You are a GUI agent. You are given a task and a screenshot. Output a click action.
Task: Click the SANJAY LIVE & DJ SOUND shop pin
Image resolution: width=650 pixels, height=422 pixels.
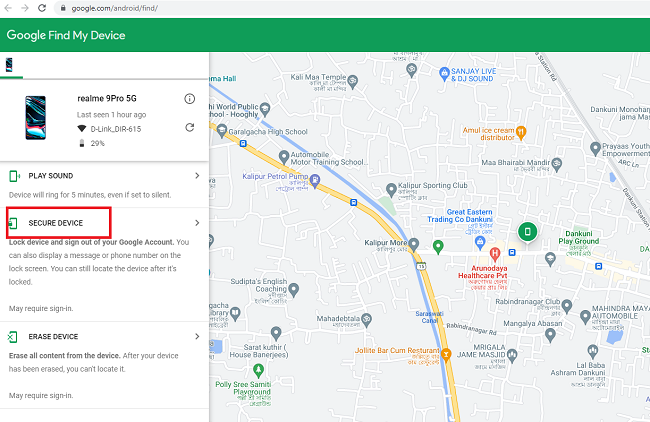[x=444, y=74]
